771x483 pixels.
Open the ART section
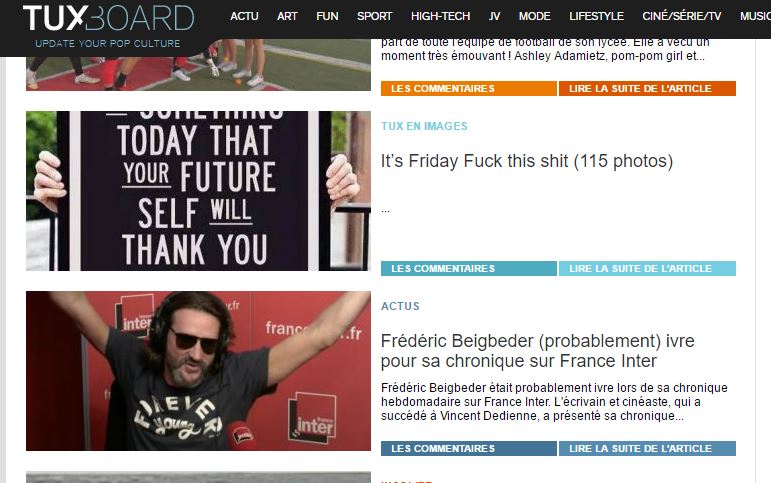[x=287, y=16]
